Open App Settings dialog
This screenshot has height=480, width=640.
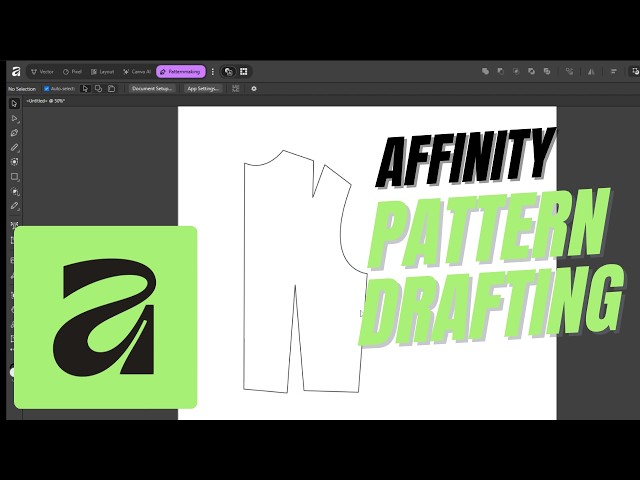203,89
